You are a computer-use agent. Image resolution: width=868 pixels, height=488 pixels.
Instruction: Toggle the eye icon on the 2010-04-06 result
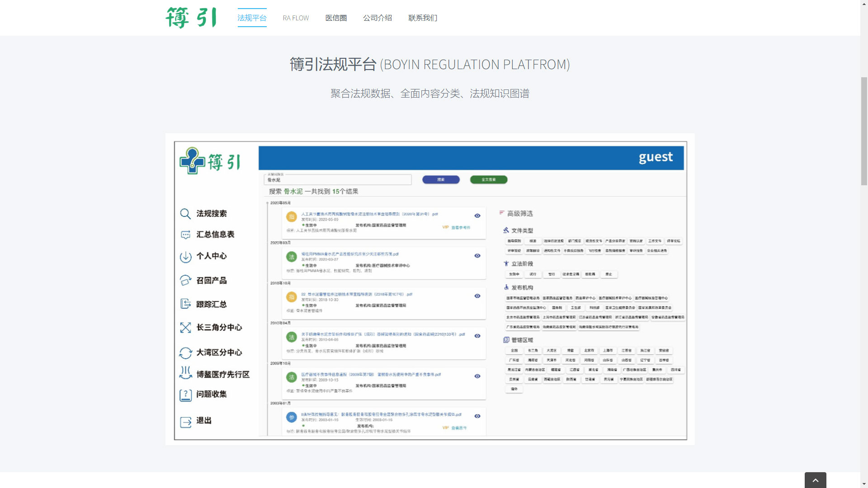[x=477, y=336]
